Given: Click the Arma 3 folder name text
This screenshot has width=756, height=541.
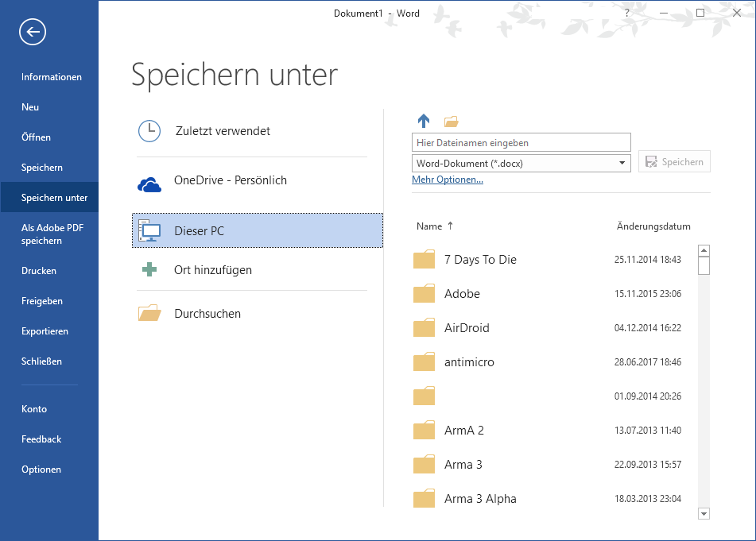Looking at the screenshot, I should click(x=463, y=465).
